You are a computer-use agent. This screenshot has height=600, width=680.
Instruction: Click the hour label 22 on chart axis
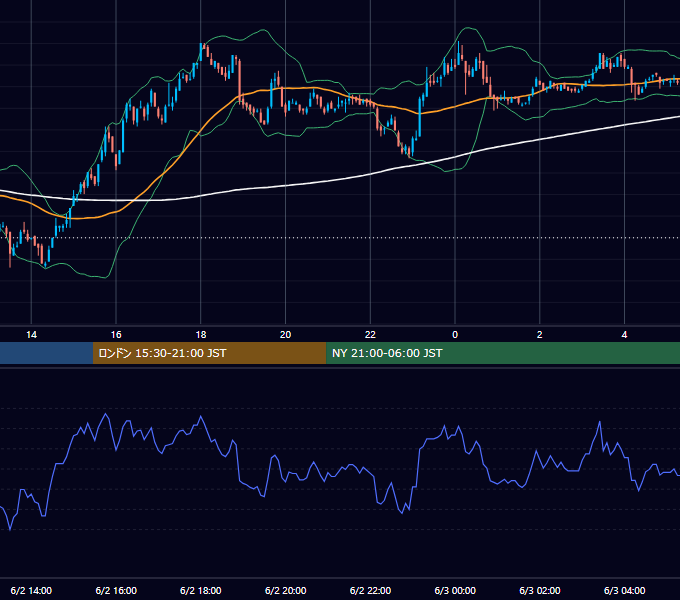[x=370, y=335]
